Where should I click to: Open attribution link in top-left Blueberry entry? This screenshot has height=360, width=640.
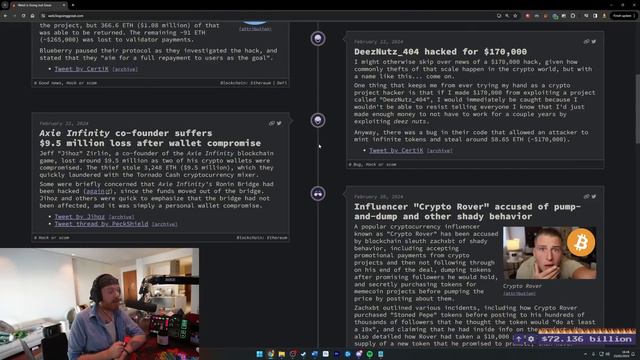click(255, 29)
